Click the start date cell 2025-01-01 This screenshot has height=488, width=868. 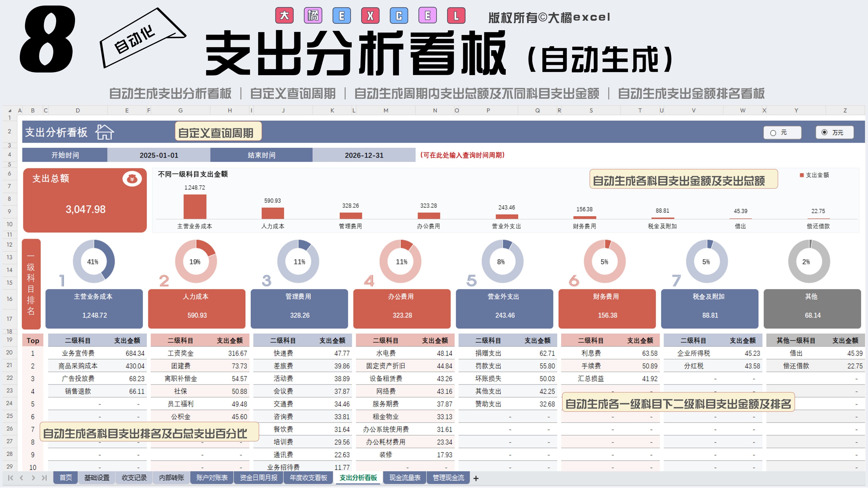[159, 155]
